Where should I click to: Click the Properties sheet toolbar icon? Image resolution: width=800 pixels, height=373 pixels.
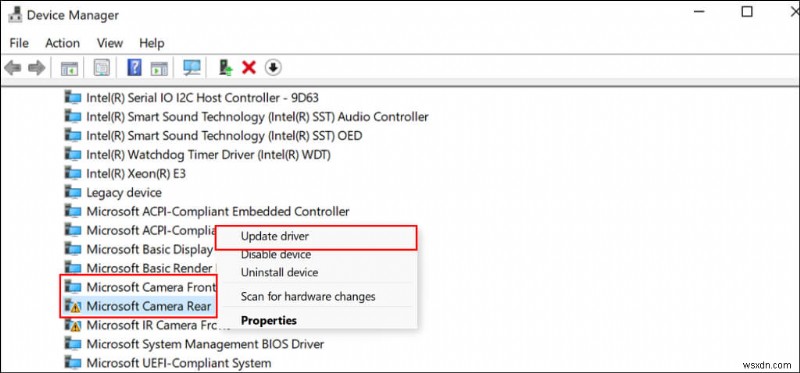point(102,67)
